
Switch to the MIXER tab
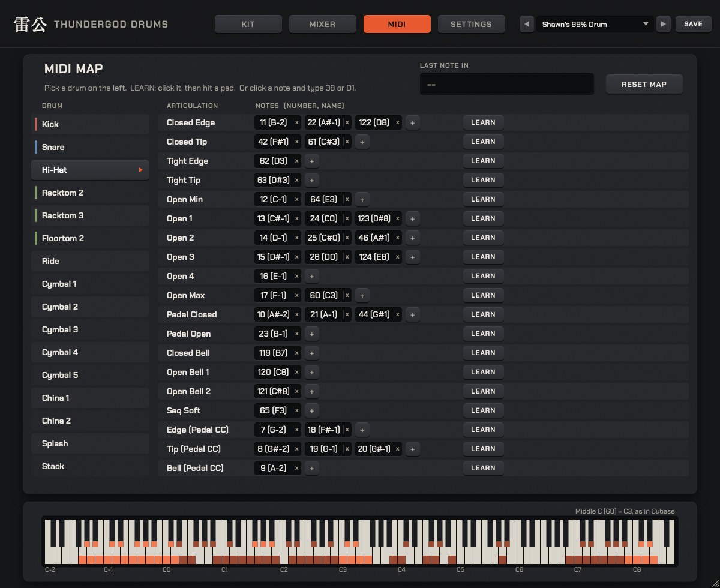coord(323,24)
